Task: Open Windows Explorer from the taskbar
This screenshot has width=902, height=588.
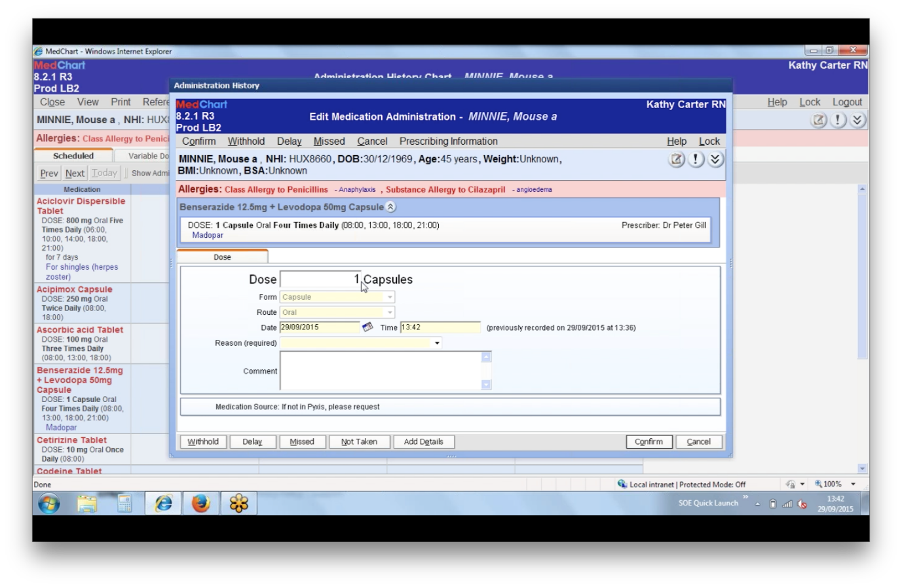Action: tap(86, 504)
